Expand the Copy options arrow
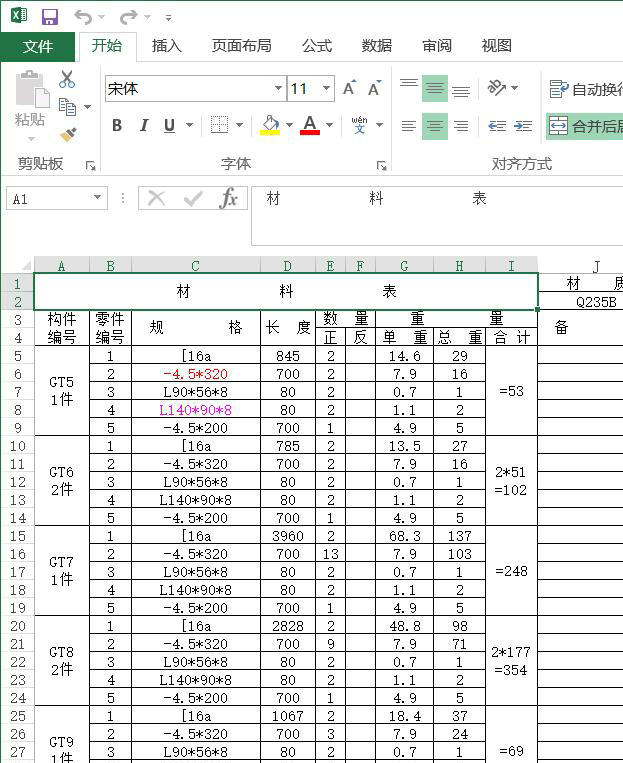623x763 pixels. 88,107
